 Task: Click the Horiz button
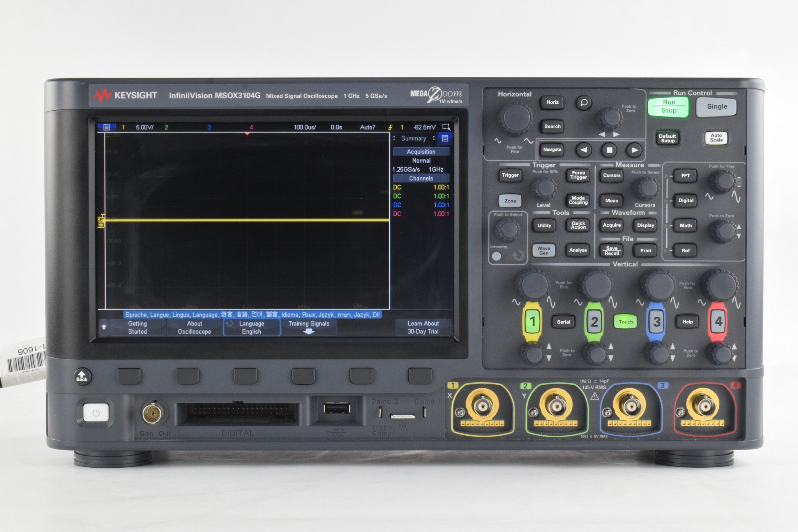[x=552, y=102]
